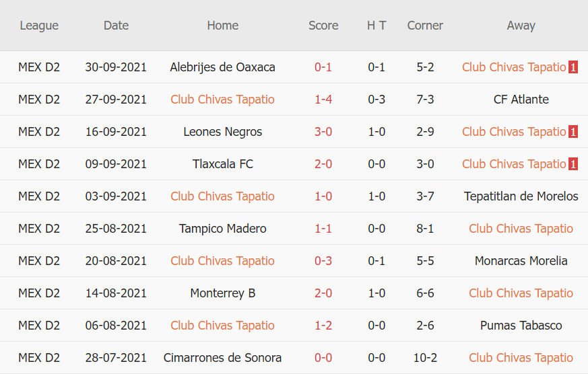Viewport: 588px width, 374px height.
Task: Click the Date column header
Action: 116,26
